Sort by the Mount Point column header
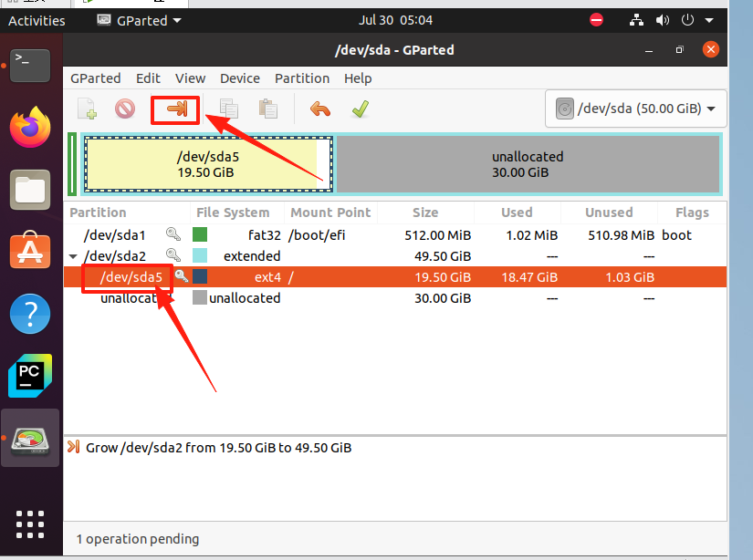The image size is (753, 560). click(331, 213)
